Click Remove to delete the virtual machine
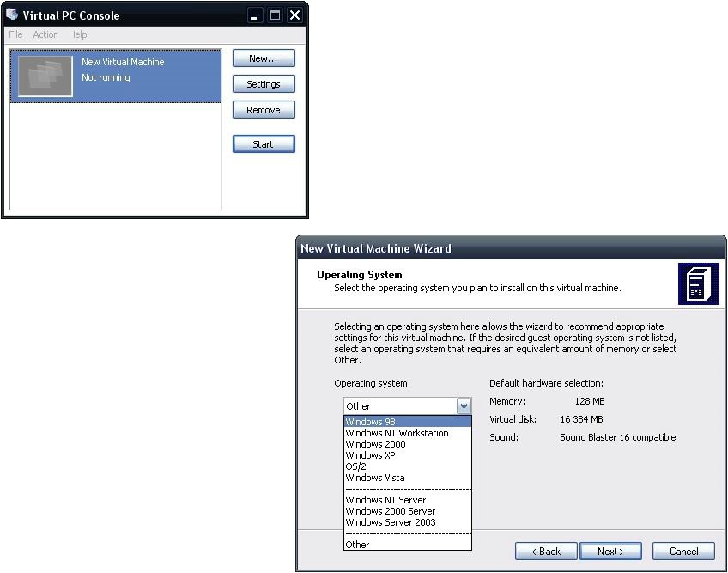 pos(264,110)
